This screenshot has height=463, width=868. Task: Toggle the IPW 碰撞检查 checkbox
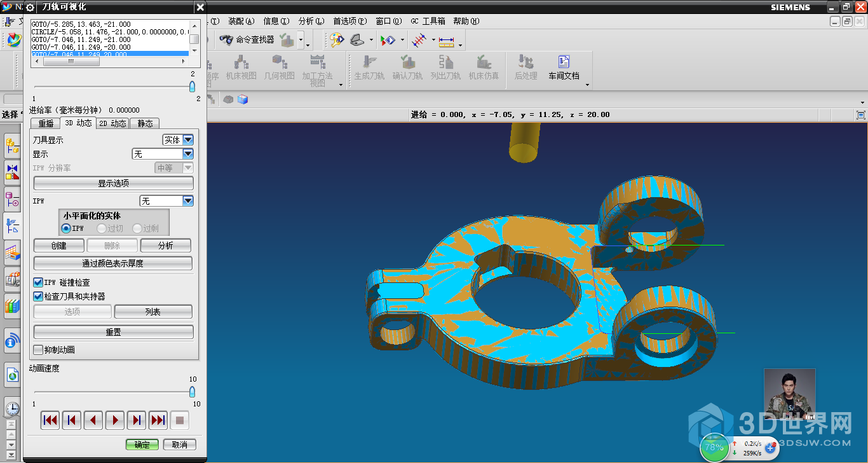[x=39, y=282]
